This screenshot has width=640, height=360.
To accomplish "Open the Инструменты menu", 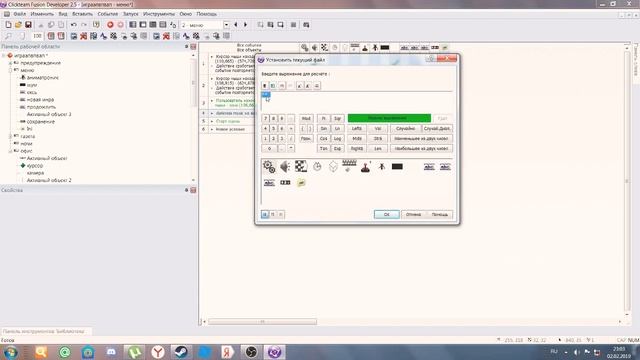I will 159,14.
